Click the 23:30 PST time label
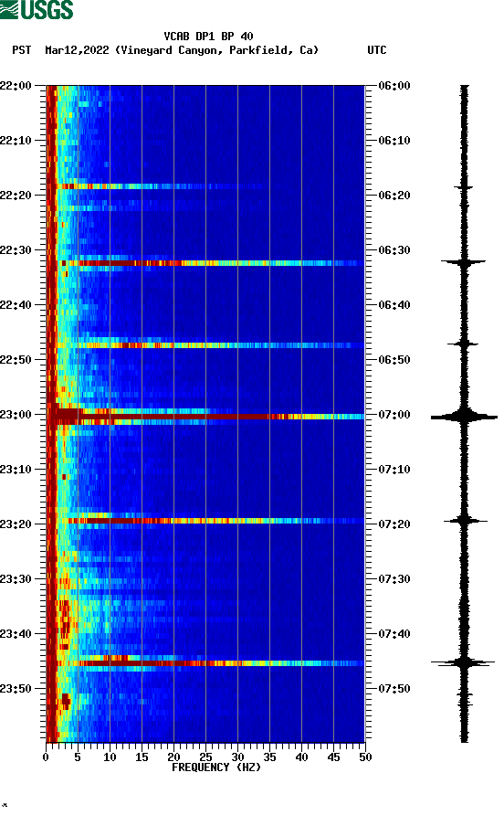The image size is (504, 815). (x=16, y=579)
